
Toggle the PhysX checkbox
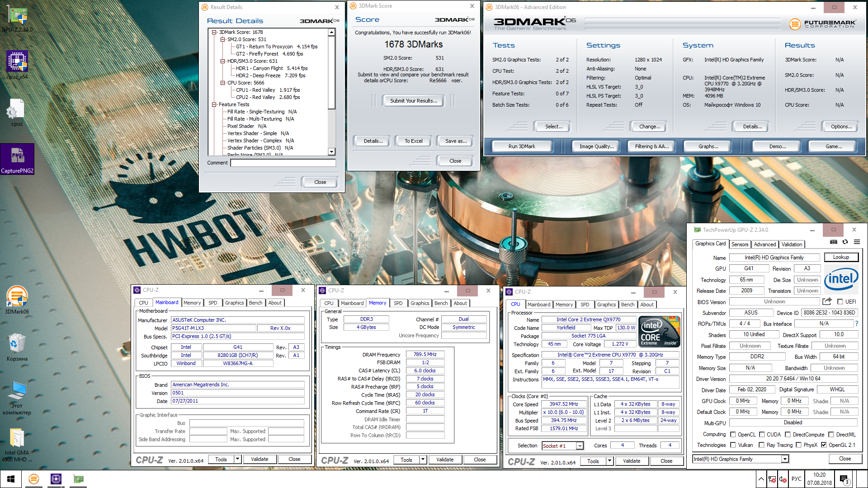pos(798,445)
